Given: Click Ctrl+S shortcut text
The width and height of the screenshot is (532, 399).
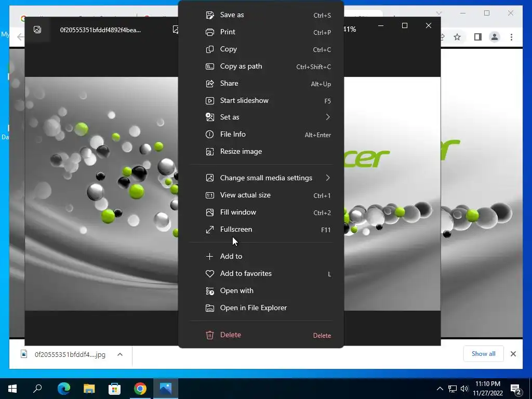Looking at the screenshot, I should tap(322, 15).
